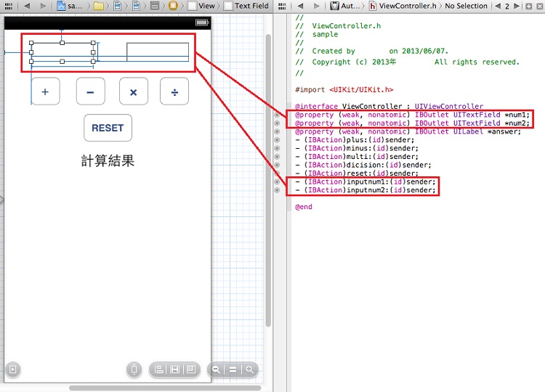Select the right text field on canvas

click(158, 52)
